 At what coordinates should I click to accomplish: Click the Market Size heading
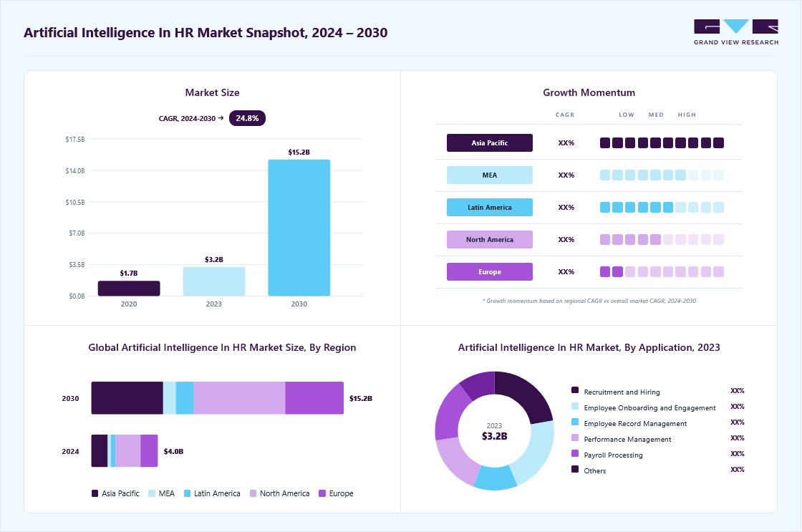point(212,92)
